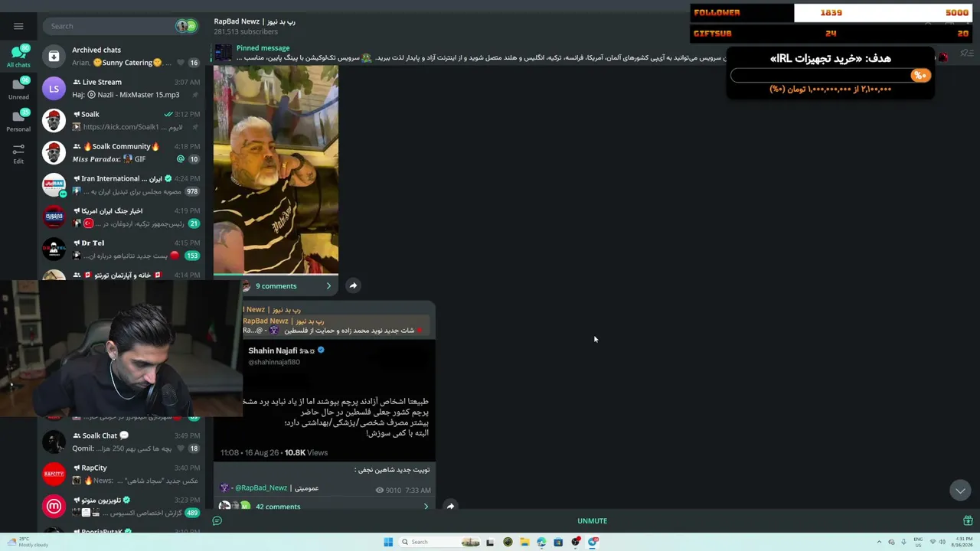Expand comments via arrow beside 42 comments
Screen dimensions: 980x551
coord(426,507)
